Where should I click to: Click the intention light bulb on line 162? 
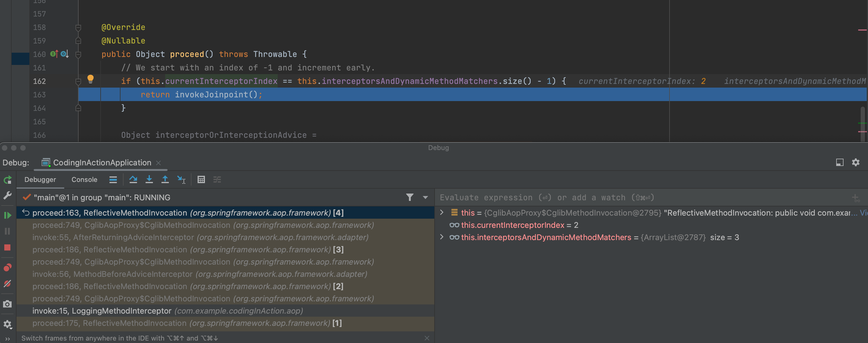90,79
